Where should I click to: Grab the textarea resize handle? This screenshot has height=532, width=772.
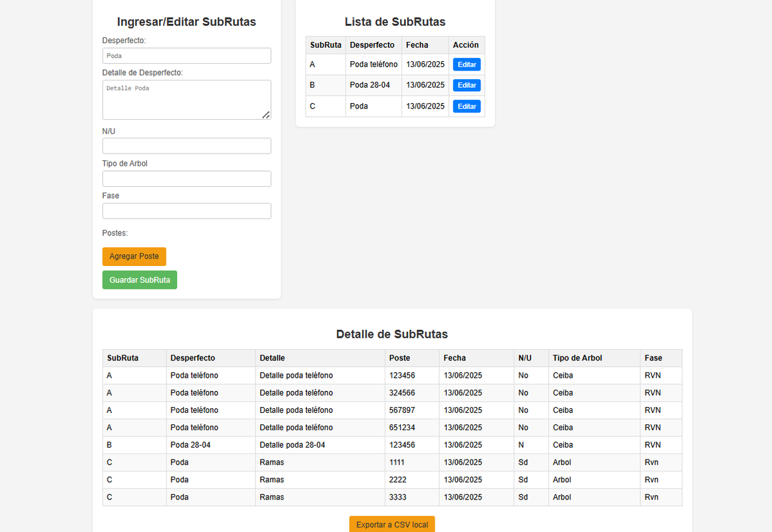266,114
